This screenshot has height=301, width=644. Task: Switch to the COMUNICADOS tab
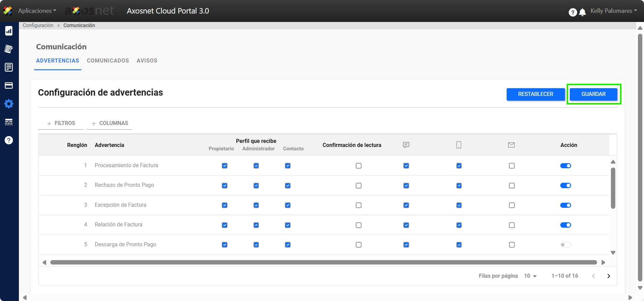[x=108, y=61]
